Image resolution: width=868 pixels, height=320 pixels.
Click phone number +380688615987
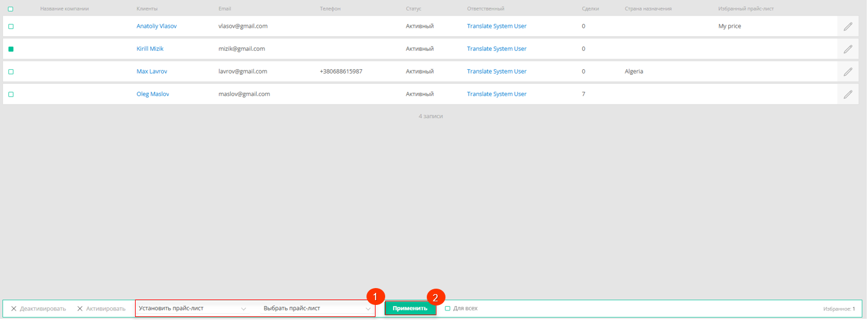pos(341,72)
